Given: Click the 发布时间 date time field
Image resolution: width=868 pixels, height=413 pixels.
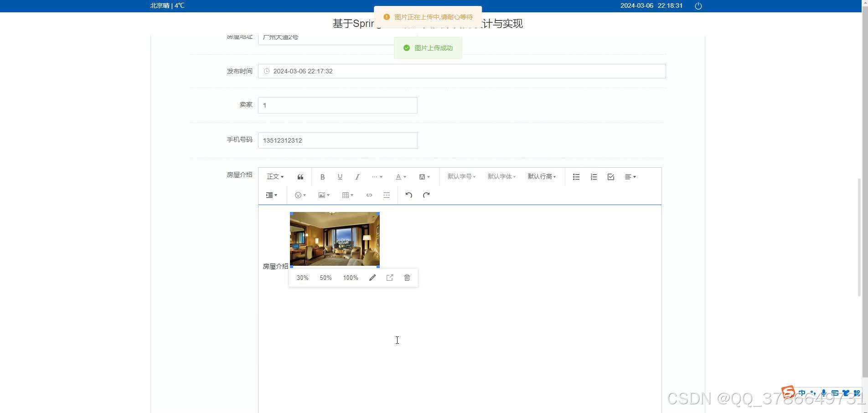Looking at the screenshot, I should [x=462, y=71].
